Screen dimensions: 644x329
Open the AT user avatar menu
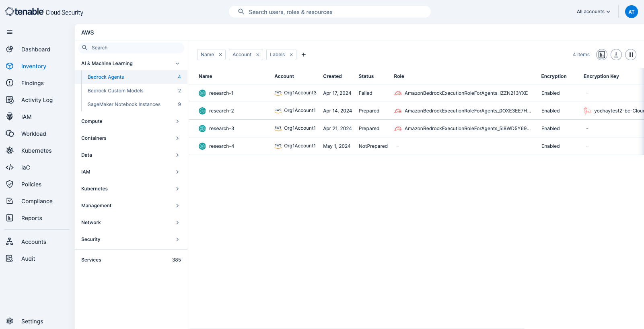(x=631, y=12)
